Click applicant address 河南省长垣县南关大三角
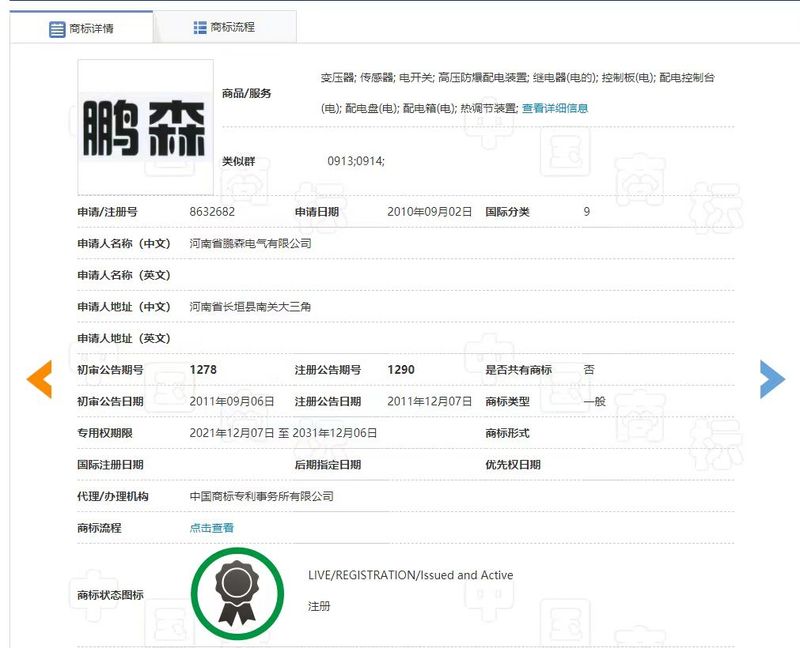The width and height of the screenshot is (800, 648). tap(251, 306)
